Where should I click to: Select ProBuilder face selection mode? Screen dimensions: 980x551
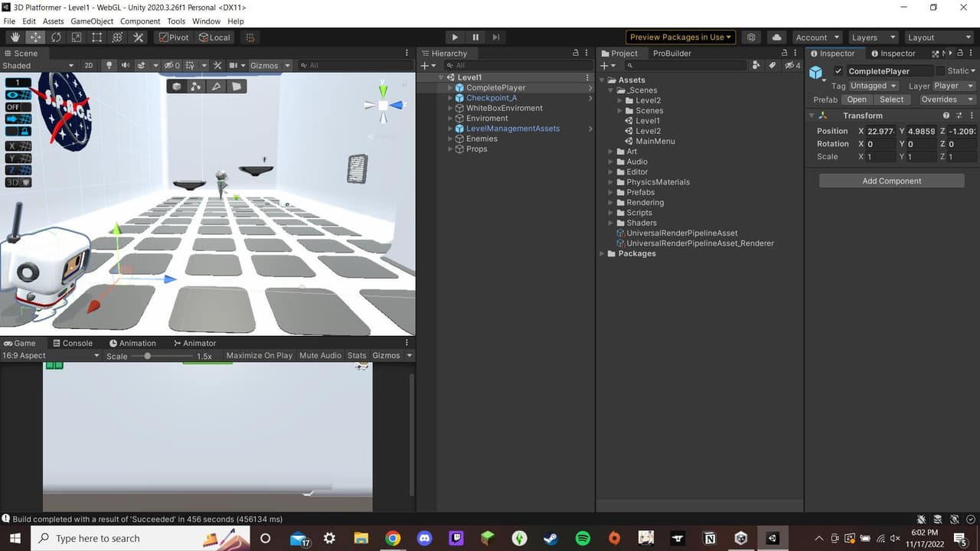tap(236, 86)
